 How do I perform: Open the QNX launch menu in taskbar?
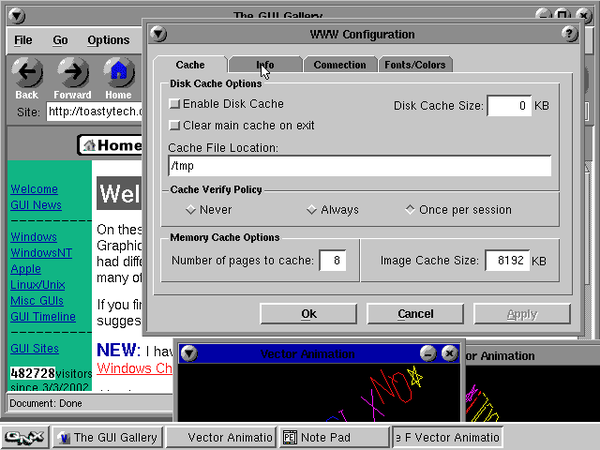[x=22, y=437]
